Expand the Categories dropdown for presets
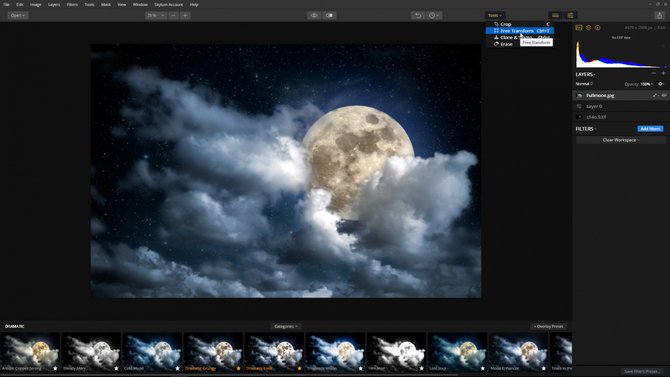 click(286, 326)
